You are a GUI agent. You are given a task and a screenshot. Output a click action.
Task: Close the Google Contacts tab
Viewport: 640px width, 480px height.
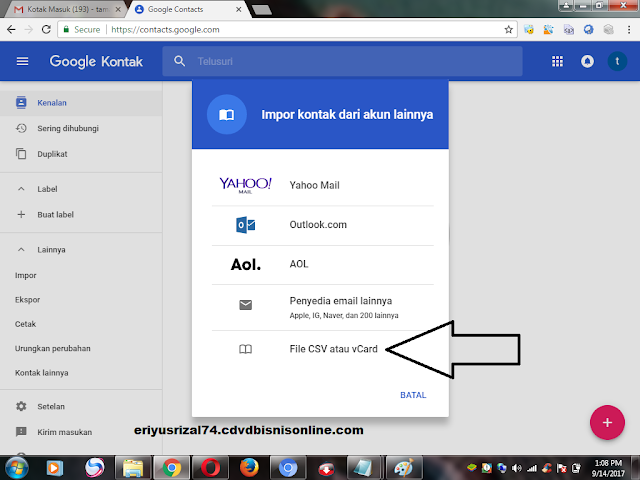[238, 9]
